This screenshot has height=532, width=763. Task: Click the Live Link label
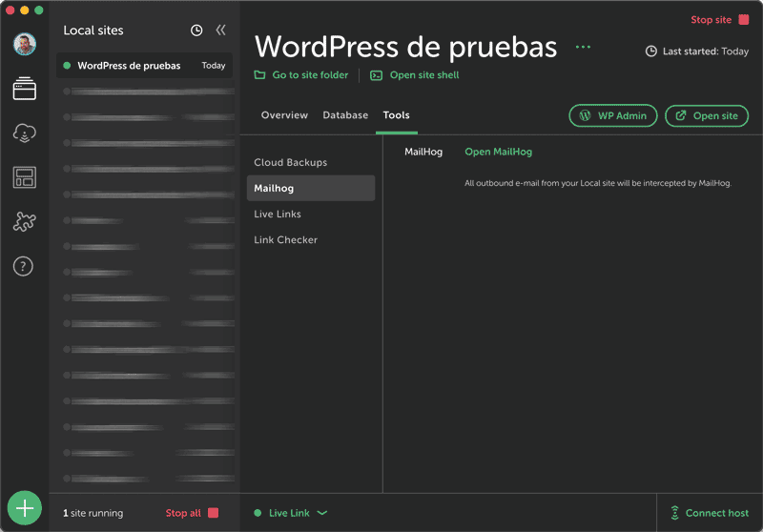pyautogui.click(x=289, y=513)
